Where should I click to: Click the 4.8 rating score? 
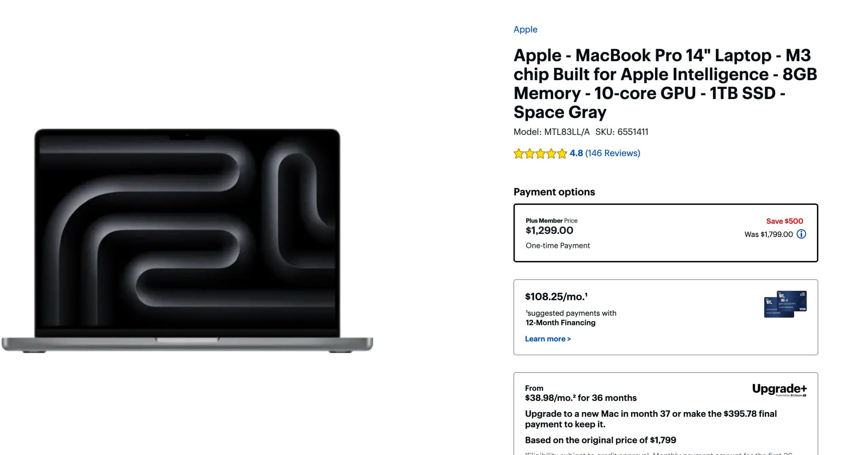[576, 153]
